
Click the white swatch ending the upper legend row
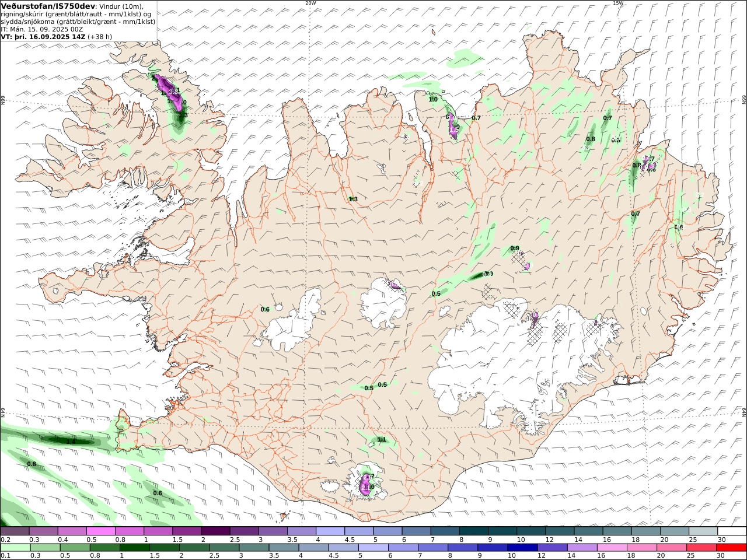731,531
